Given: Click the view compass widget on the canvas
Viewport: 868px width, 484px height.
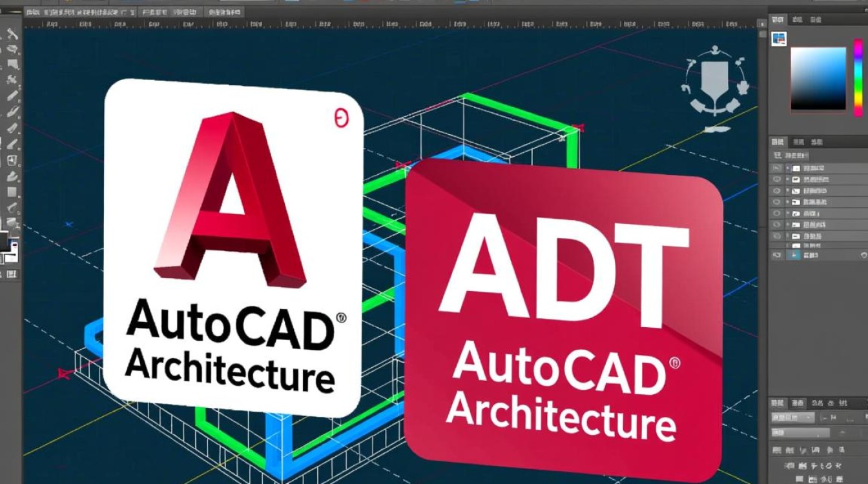Looking at the screenshot, I should click(715, 82).
